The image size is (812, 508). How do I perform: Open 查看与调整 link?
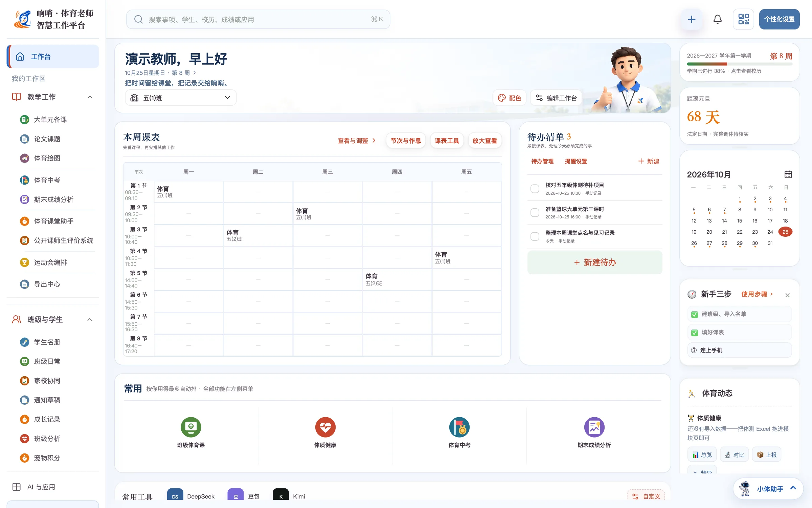tap(357, 141)
